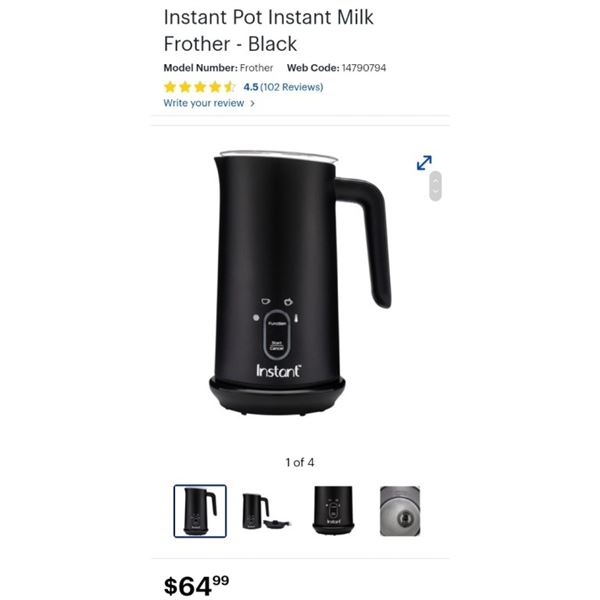Select the fourth thumbnail showing whisk interior
Image resolution: width=600 pixels, height=600 pixels.
[x=399, y=511]
